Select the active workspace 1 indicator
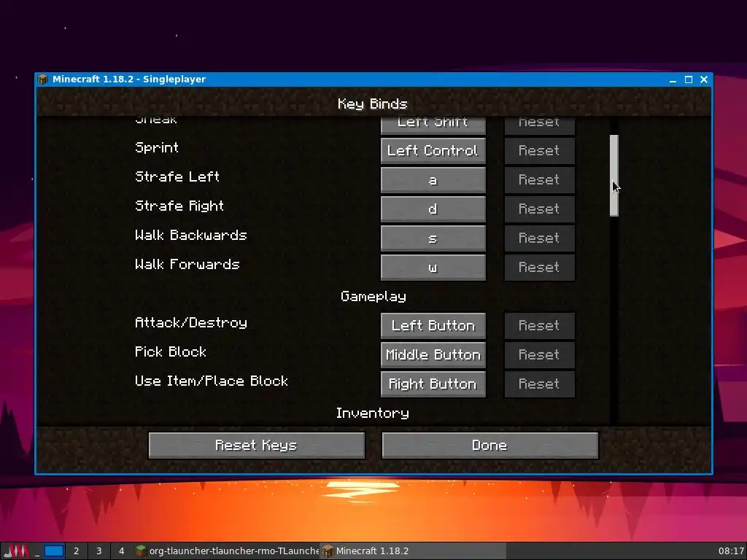The height and width of the screenshot is (560, 747). click(x=54, y=551)
